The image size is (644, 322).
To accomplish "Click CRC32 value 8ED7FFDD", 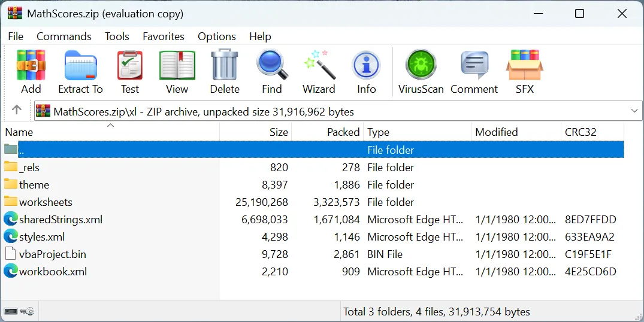I will [x=591, y=220].
